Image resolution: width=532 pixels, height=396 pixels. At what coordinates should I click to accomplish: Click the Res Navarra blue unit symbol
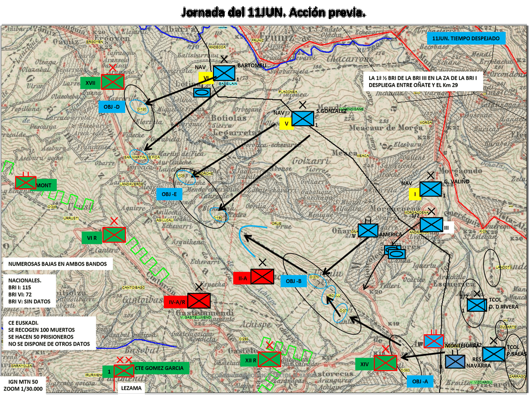pos(455,362)
